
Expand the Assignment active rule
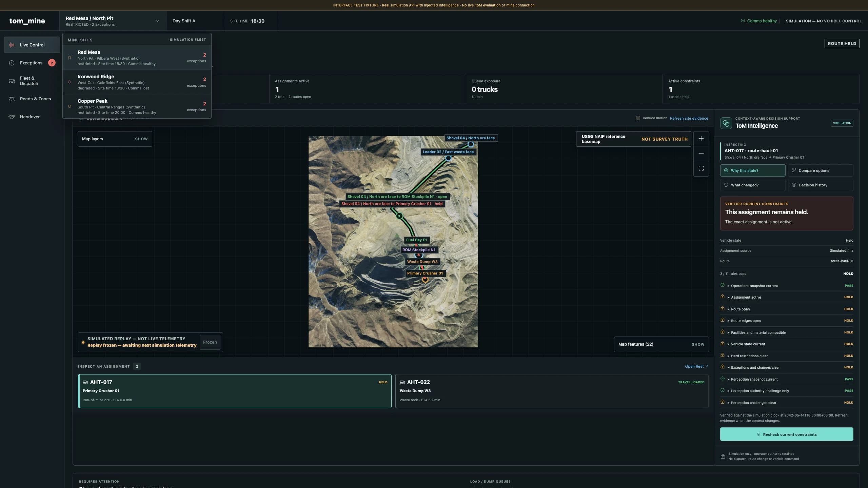(x=787, y=297)
